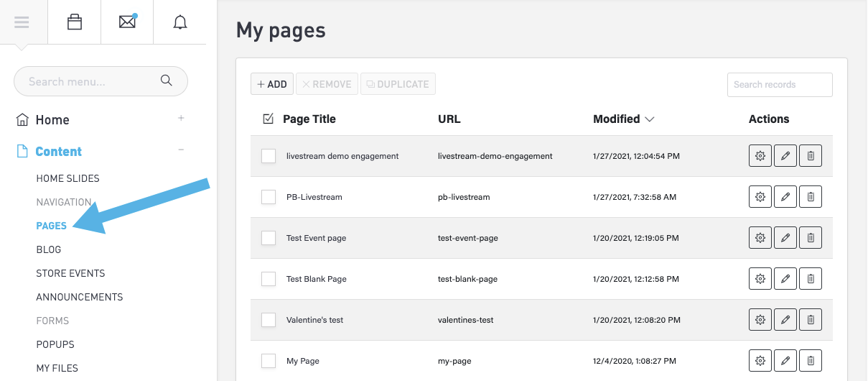
Task: Open Store Events menu item
Action: pyautogui.click(x=70, y=273)
